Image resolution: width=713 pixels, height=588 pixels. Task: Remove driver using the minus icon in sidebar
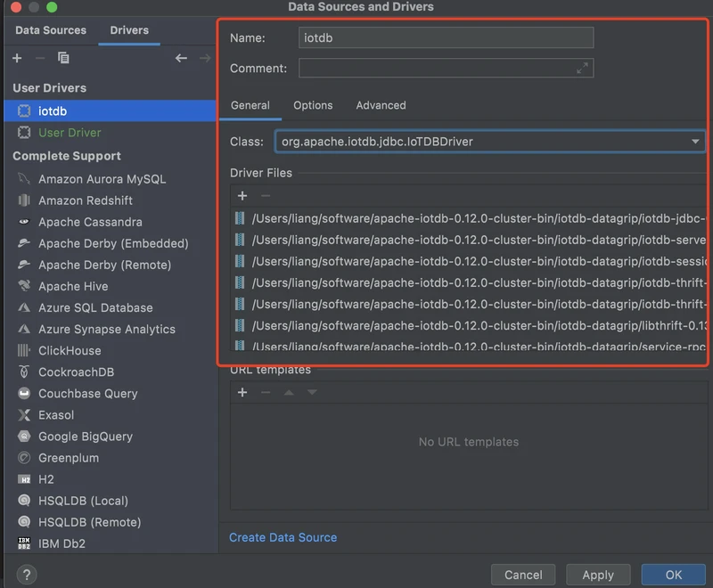(40, 58)
